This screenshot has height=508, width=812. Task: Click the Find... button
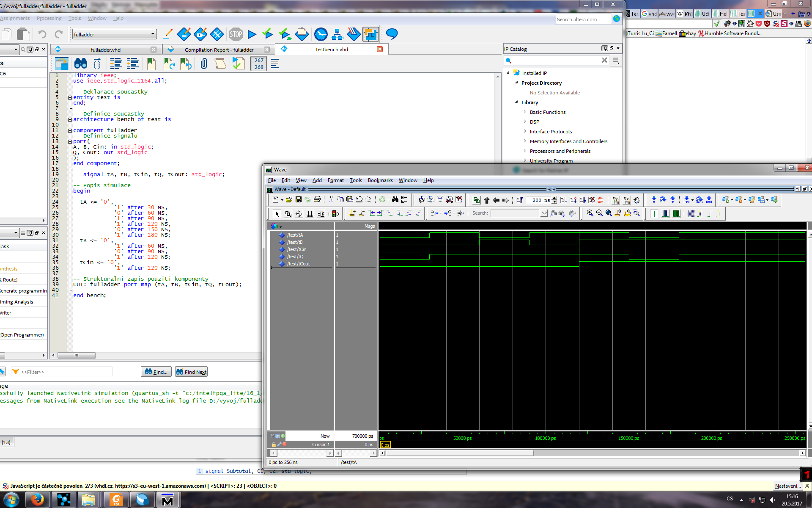(156, 372)
